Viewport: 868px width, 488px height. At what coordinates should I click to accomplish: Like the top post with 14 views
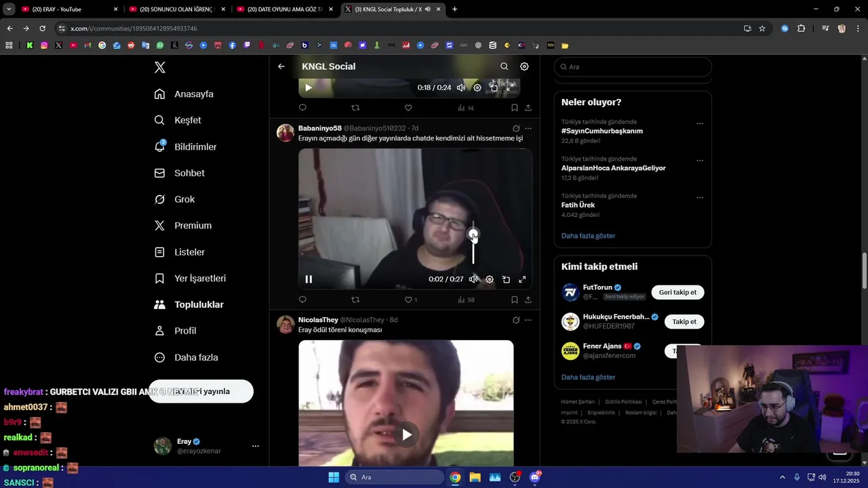click(408, 108)
